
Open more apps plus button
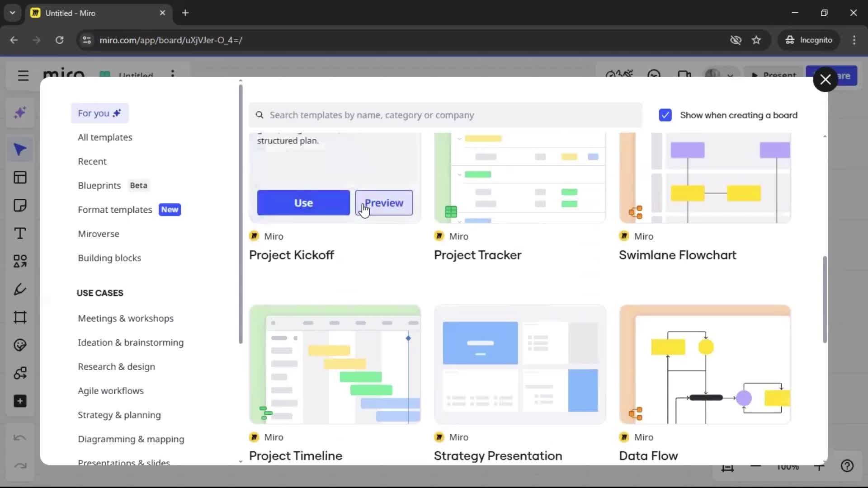click(20, 401)
